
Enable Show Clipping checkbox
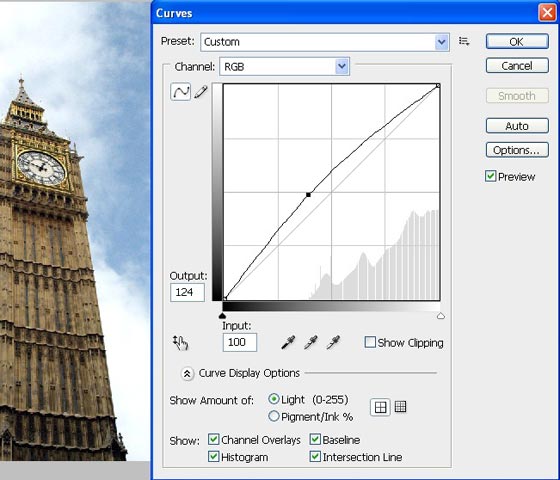[x=370, y=342]
